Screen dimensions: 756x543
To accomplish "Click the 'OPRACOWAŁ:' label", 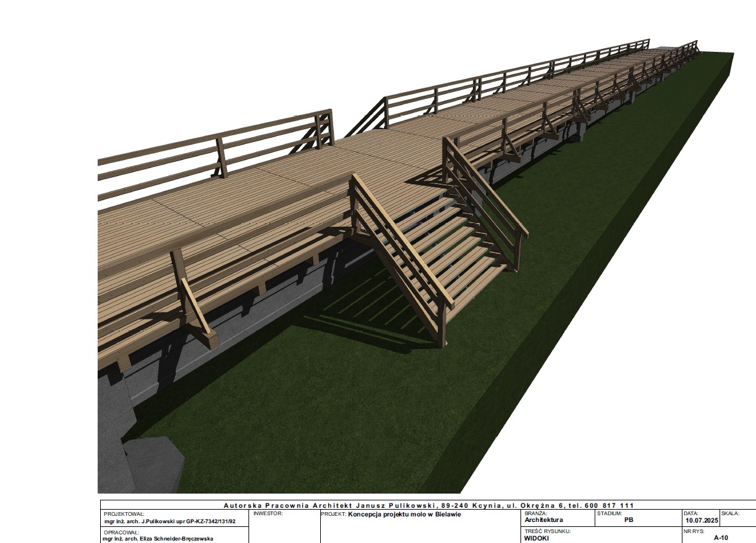I will [x=121, y=532].
